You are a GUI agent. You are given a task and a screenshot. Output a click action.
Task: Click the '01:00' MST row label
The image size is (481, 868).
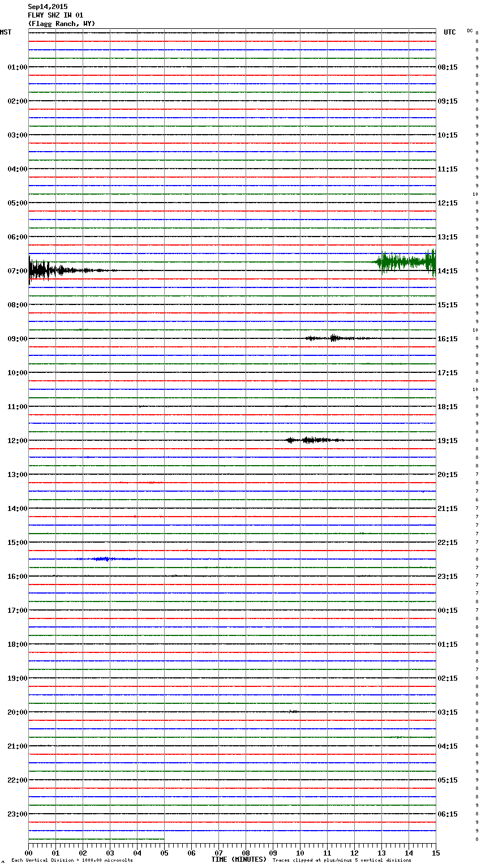[x=18, y=67]
